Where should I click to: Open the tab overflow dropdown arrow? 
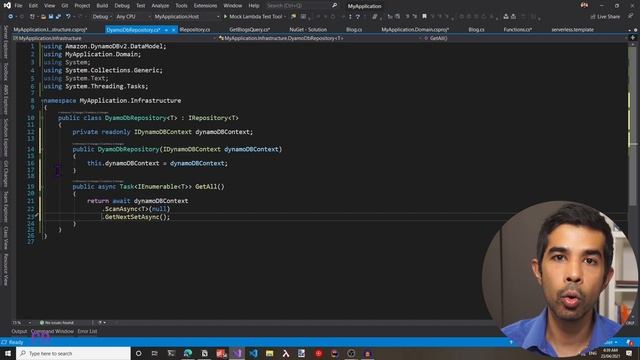(x=630, y=30)
